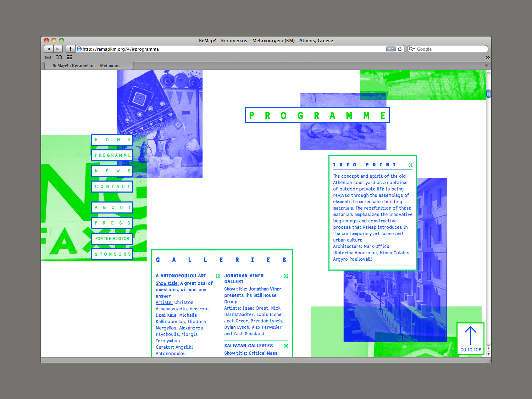Click the PROGRAMME heading banner
The height and width of the screenshot is (399, 532).
click(x=317, y=115)
